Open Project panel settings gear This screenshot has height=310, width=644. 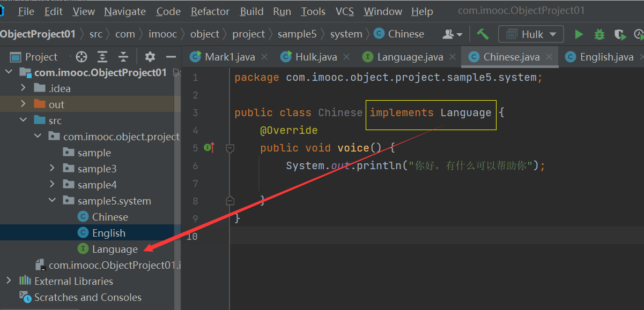[x=150, y=57]
